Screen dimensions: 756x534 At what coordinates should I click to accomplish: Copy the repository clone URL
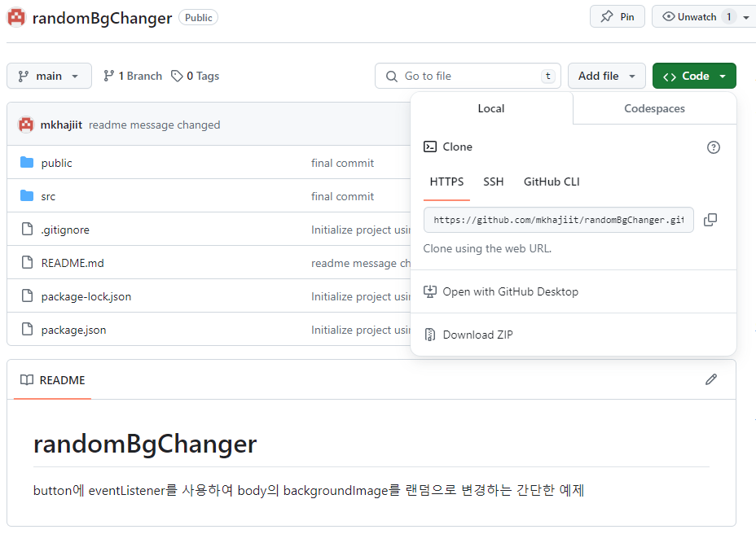pyautogui.click(x=710, y=220)
